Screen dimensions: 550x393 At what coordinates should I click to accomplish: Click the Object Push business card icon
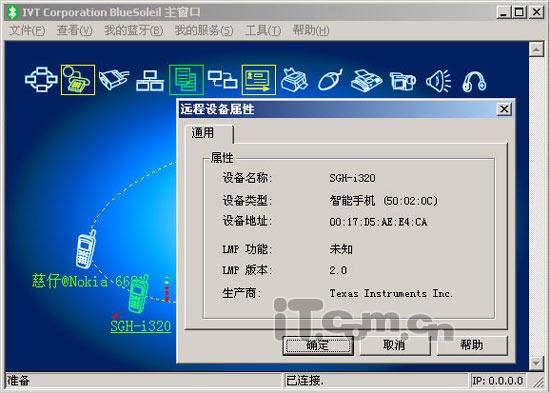point(259,80)
